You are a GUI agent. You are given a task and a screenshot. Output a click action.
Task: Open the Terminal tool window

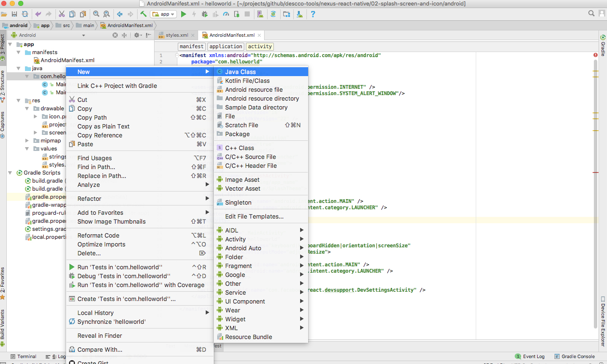point(23,356)
